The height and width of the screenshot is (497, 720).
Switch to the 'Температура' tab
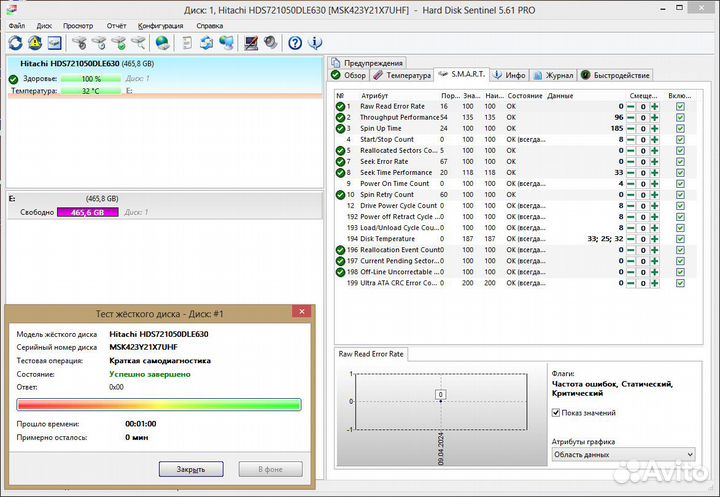point(402,75)
